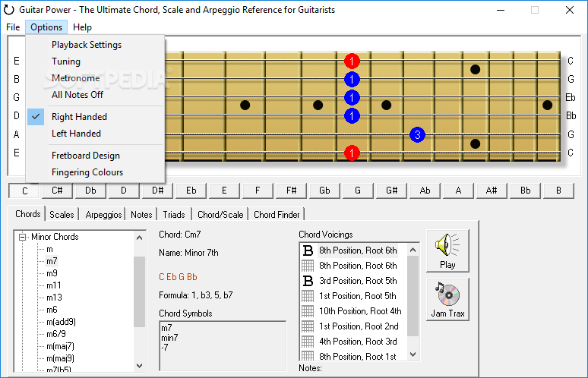
Task: Click chord tree scroll down arrow
Action: pos(140,366)
